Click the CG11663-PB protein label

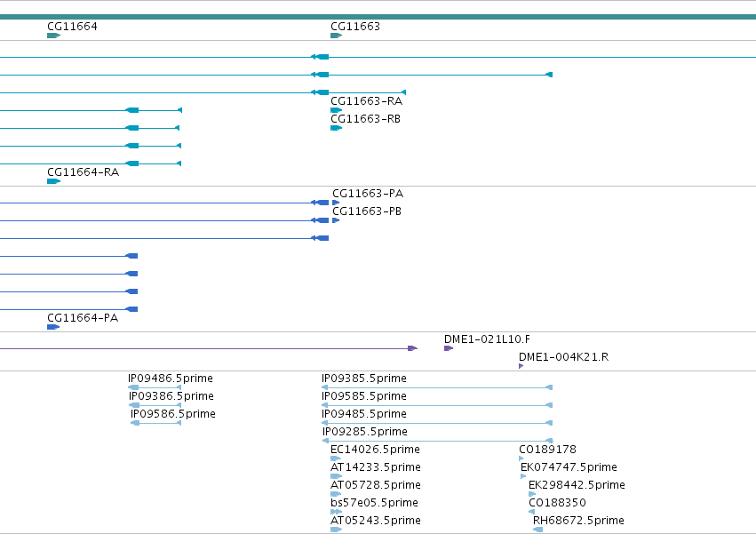pyautogui.click(x=367, y=211)
